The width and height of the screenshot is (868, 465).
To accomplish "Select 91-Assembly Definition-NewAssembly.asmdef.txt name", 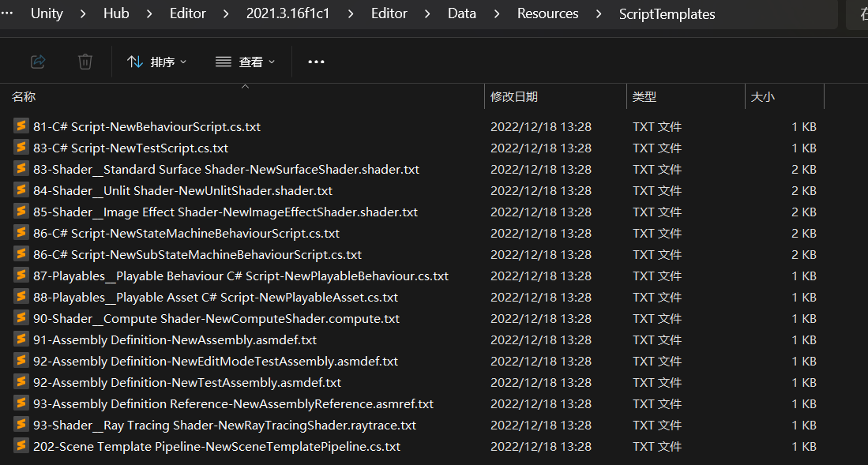I will tap(175, 340).
